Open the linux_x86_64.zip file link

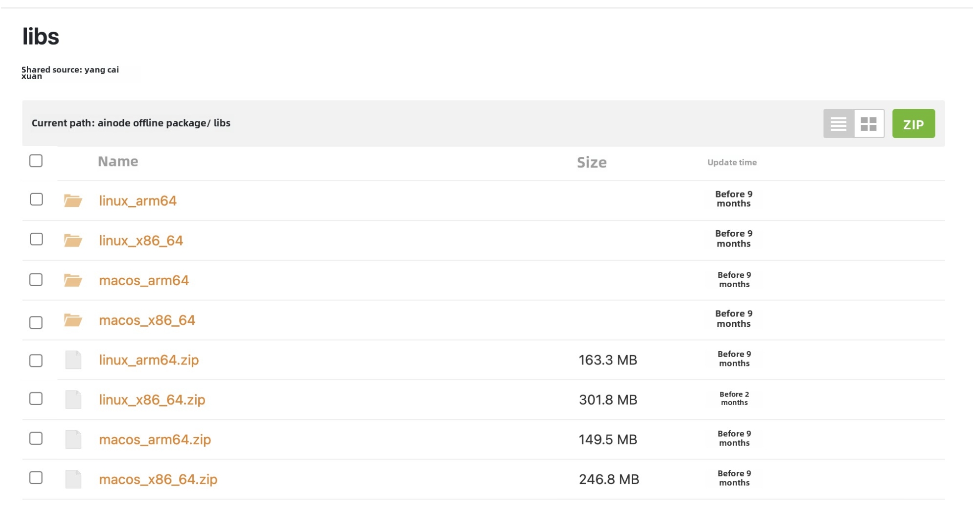(x=152, y=400)
